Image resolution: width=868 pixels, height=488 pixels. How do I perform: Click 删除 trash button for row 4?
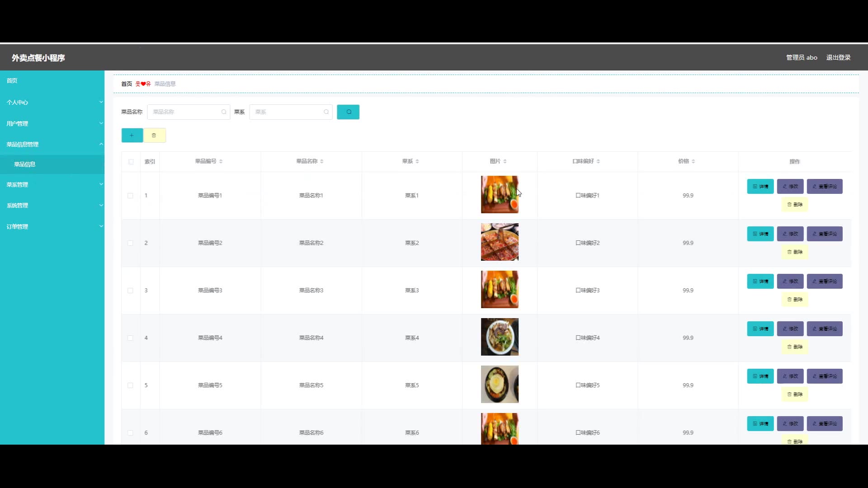coord(794,347)
